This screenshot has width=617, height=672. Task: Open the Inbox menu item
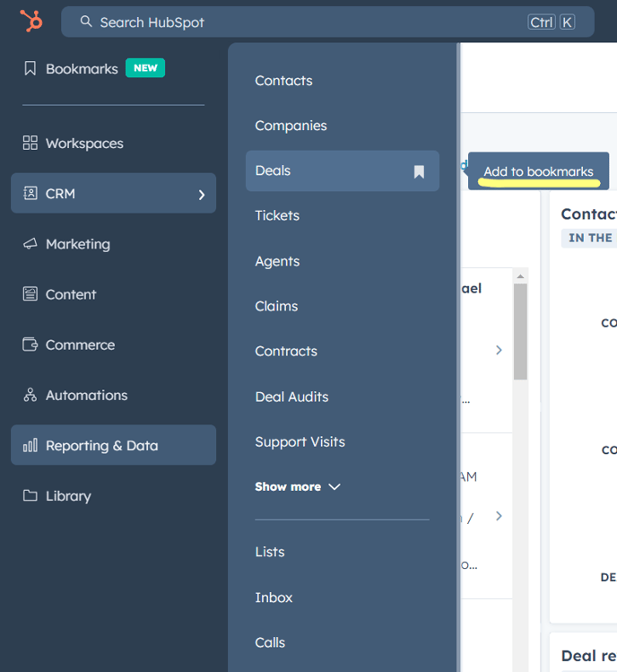click(274, 598)
